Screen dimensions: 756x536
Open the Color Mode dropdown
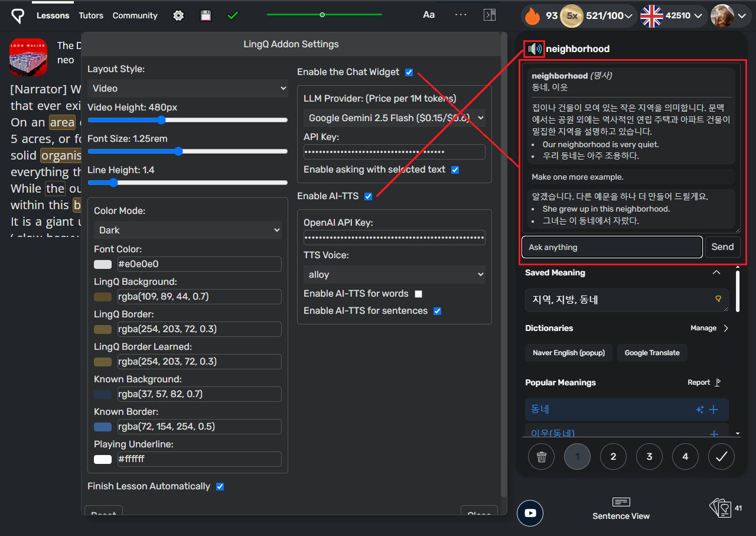click(x=188, y=230)
